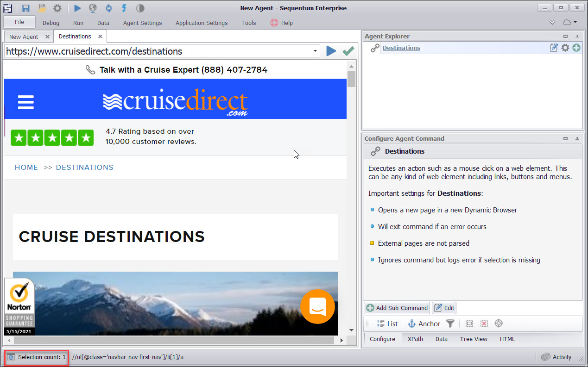
Task: Open the hamburger menu on CruiseDirect page
Action: [x=26, y=102]
